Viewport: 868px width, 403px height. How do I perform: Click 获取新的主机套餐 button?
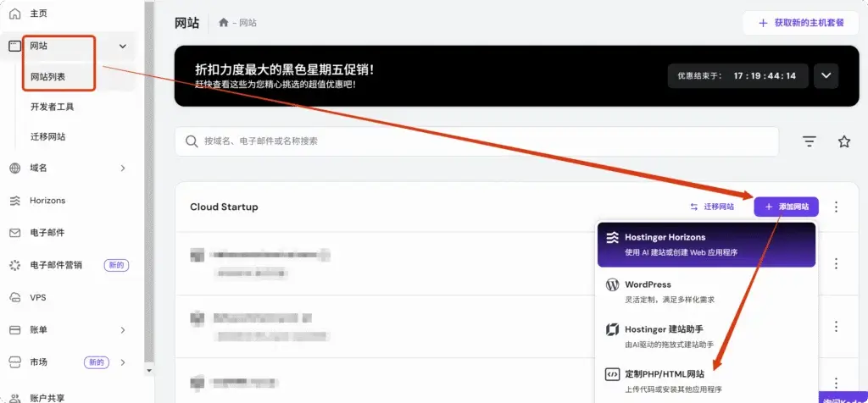[x=801, y=23]
